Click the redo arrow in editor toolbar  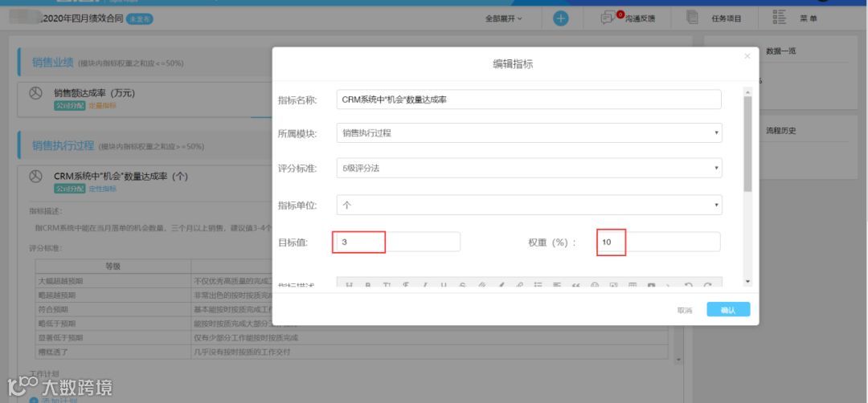[x=707, y=285]
